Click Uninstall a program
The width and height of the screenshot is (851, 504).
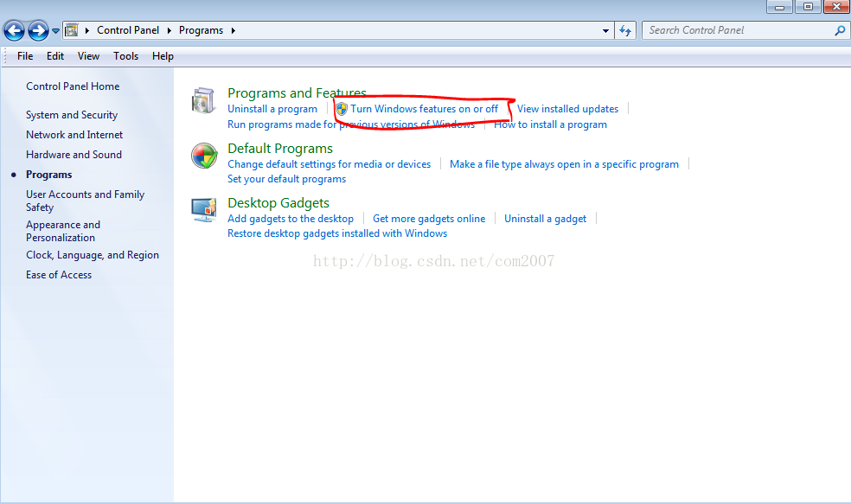pos(272,109)
